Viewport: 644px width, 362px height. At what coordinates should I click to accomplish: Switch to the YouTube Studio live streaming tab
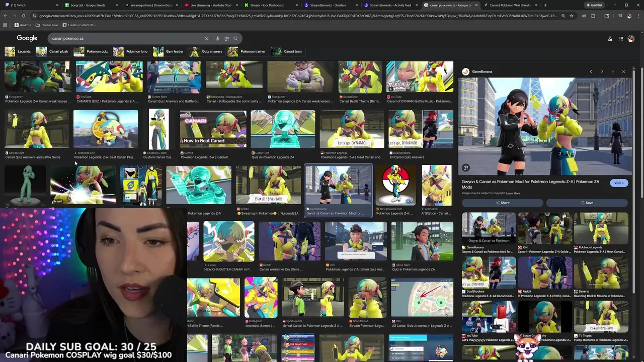point(210,5)
